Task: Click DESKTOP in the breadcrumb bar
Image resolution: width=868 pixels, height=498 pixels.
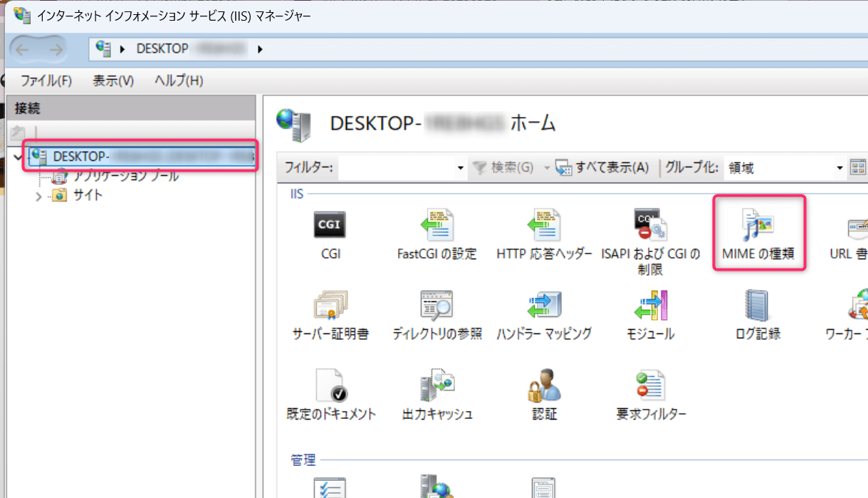Action: [162, 48]
